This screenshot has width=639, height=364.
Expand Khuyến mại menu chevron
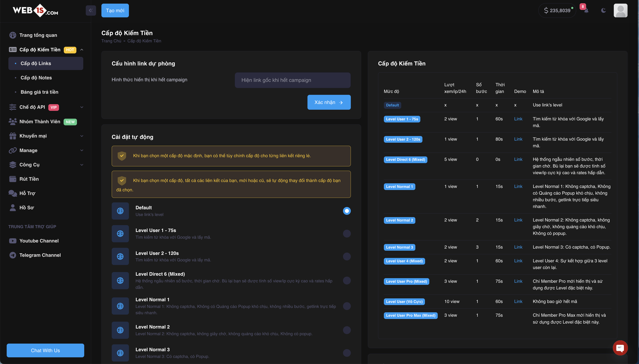82,136
